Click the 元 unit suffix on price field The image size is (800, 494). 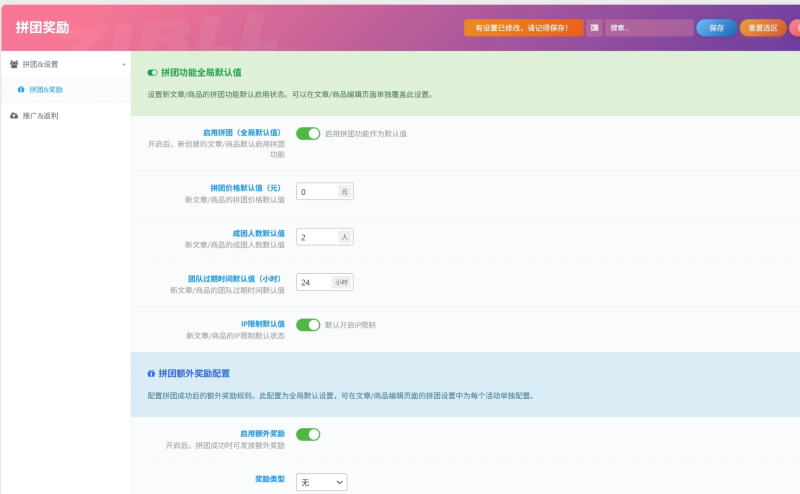click(345, 192)
